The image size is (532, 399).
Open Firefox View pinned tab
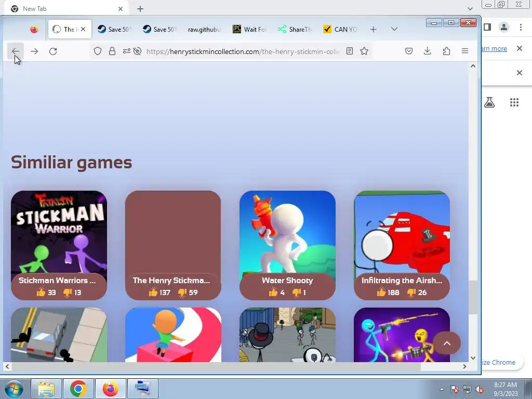point(34,30)
